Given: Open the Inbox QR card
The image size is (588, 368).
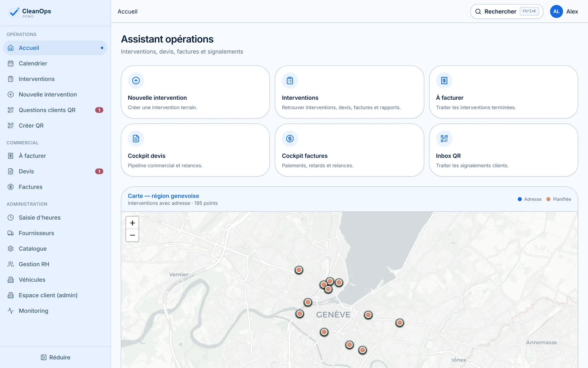Looking at the screenshot, I should pyautogui.click(x=503, y=150).
